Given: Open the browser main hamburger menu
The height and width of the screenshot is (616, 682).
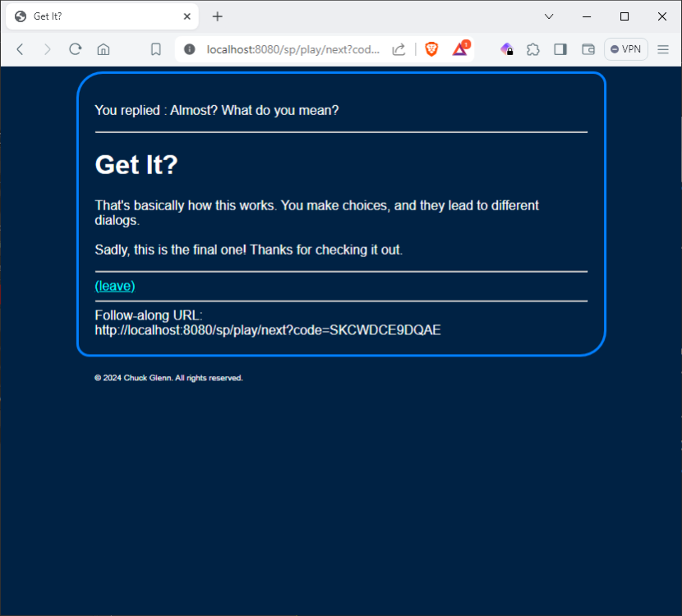Looking at the screenshot, I should 663,49.
